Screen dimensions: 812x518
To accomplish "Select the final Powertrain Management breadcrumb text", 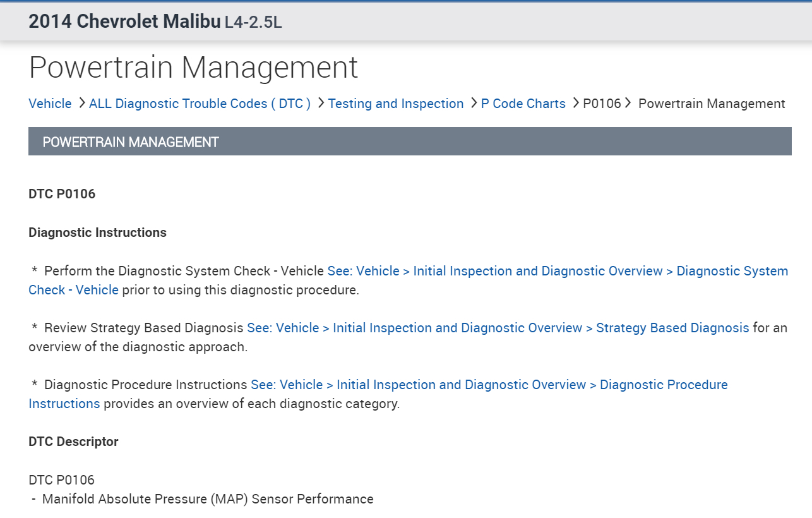I will point(712,104).
